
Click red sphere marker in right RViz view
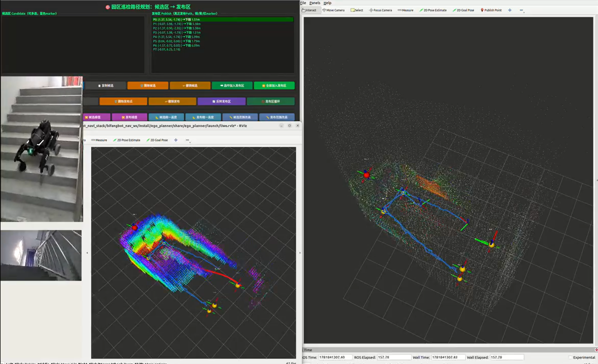pos(367,175)
